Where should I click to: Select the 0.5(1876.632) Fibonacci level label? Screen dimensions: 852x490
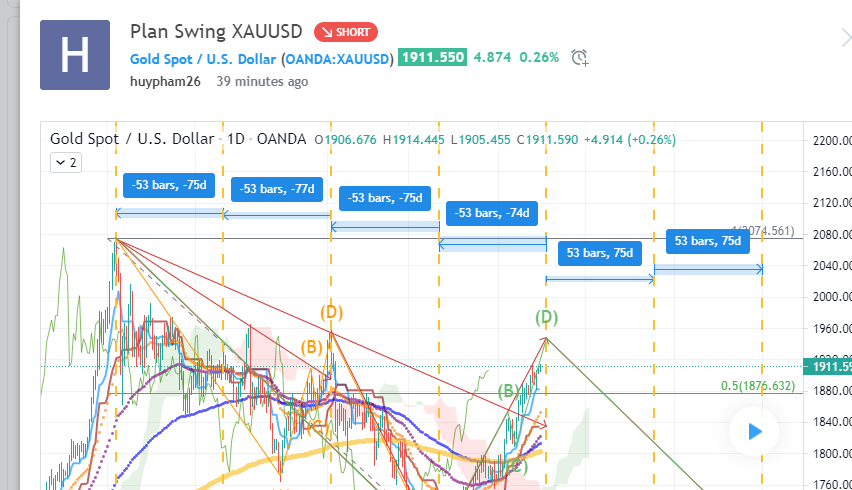click(x=757, y=385)
